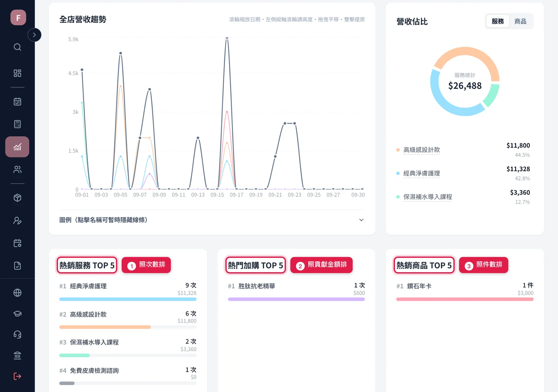Screen dimensions: 558x392
Task: Open the calendar icon in the sidebar
Action: tap(17, 102)
